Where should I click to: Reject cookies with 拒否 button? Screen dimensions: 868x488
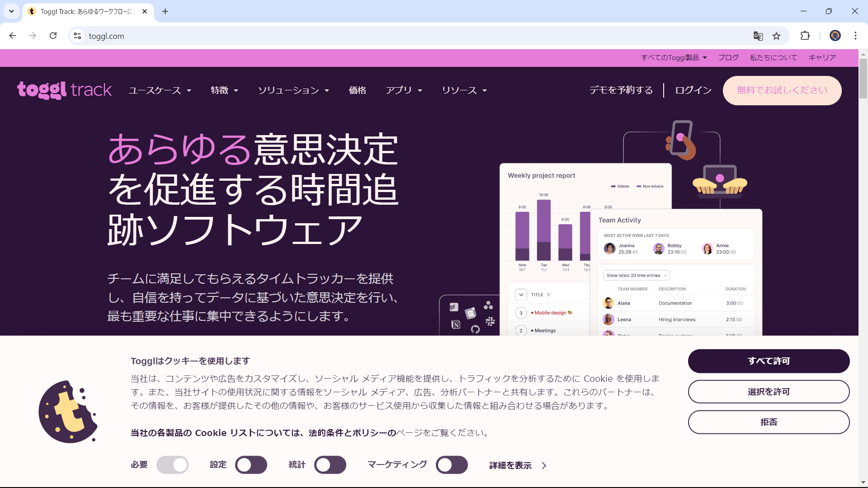(769, 422)
